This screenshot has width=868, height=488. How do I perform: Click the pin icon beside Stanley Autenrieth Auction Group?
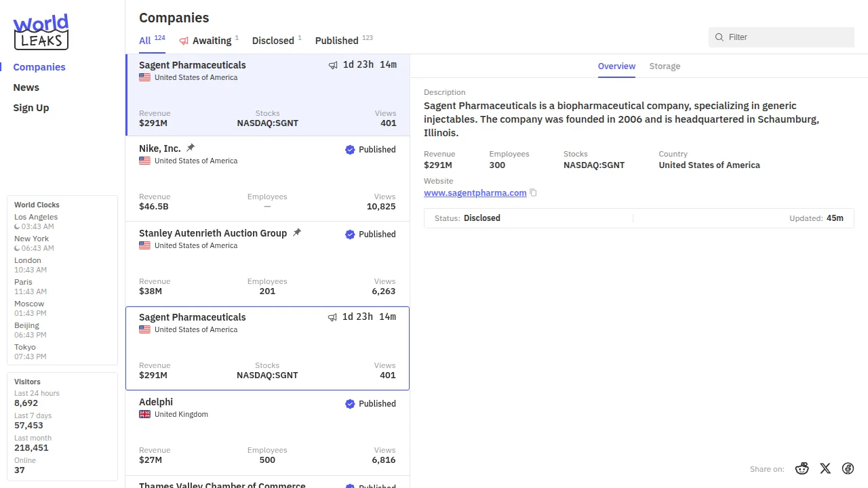pyautogui.click(x=296, y=232)
